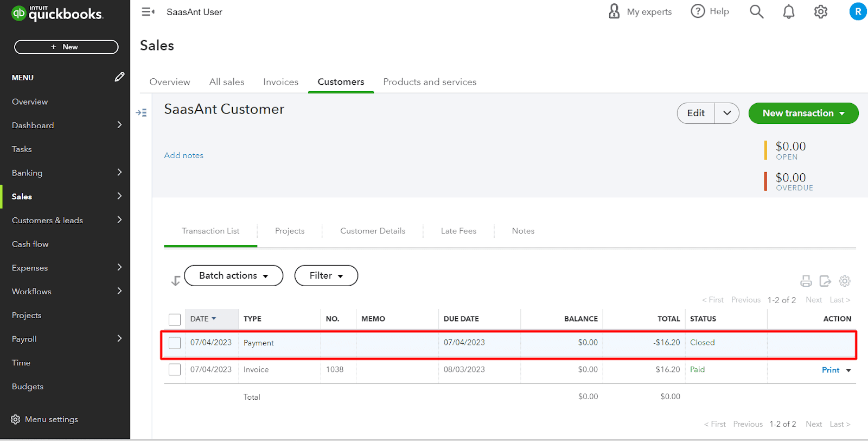868x441 pixels.
Task: Open the Print action dropdown arrow
Action: 848,370
